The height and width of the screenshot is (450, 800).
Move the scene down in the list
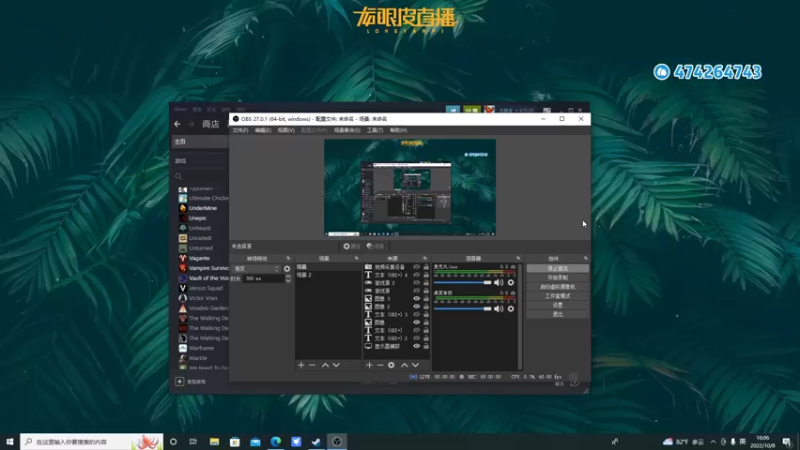pos(336,365)
